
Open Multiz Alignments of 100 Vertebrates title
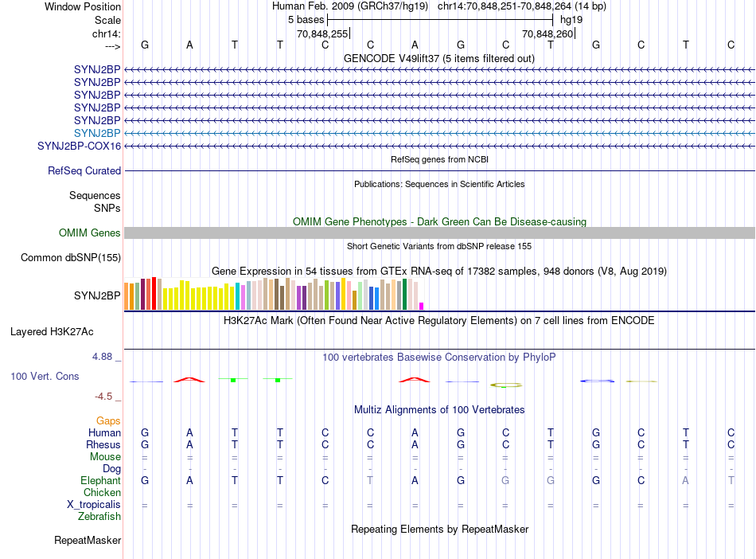click(x=439, y=409)
